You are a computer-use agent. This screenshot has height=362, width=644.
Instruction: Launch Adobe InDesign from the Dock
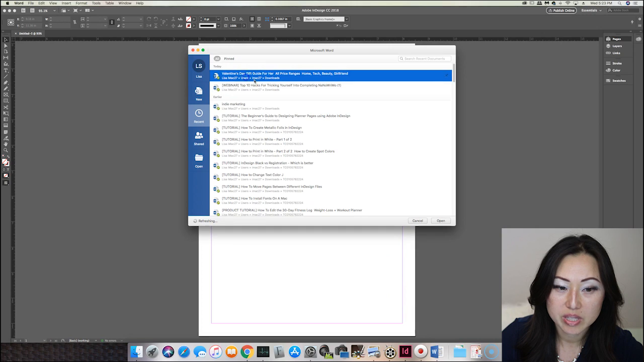(x=405, y=351)
